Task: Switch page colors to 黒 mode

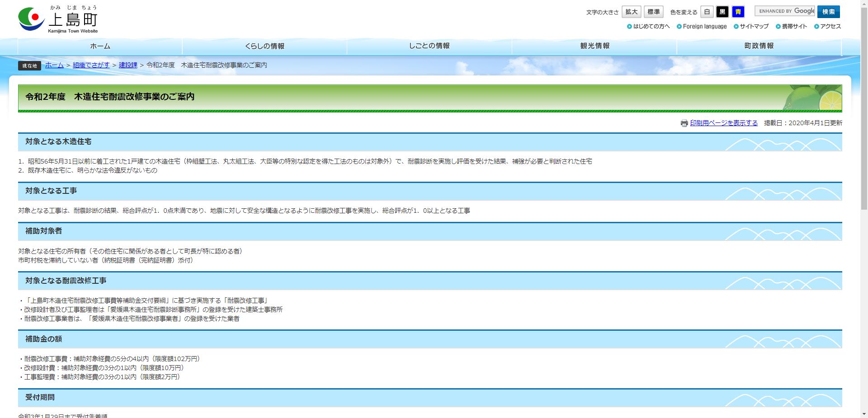Action: [722, 12]
